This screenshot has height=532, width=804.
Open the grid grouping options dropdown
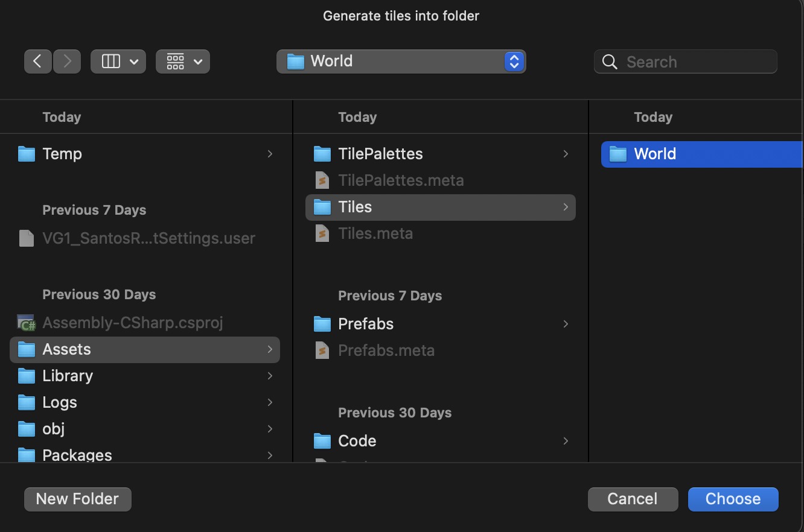(x=182, y=61)
